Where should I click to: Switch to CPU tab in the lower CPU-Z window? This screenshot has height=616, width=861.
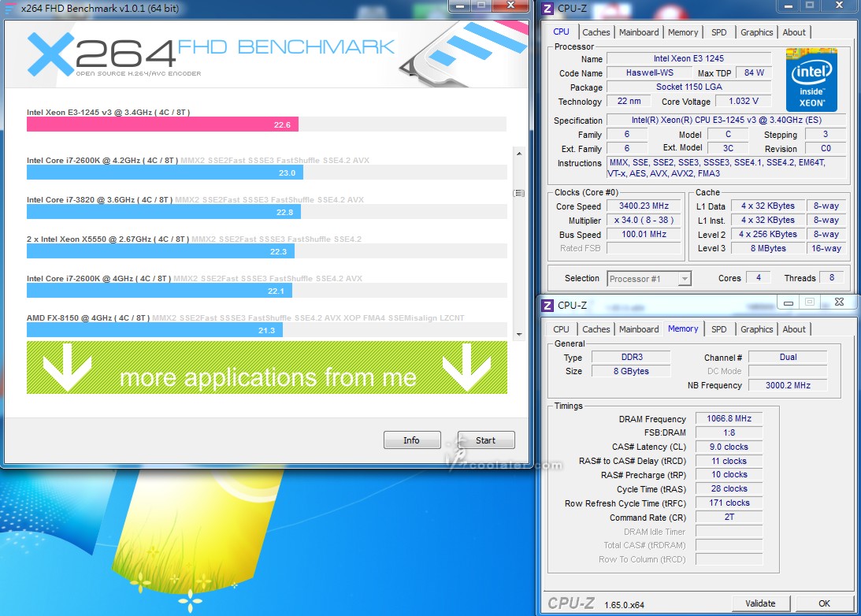[x=561, y=329]
